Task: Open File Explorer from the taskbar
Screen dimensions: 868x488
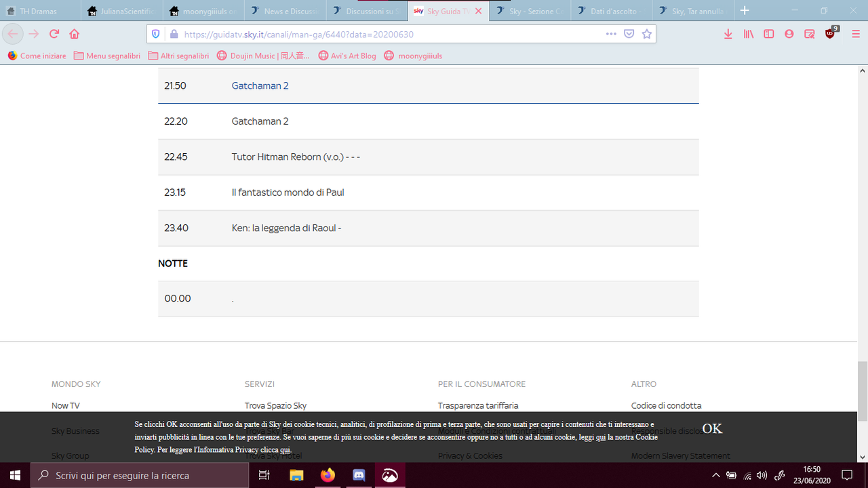Action: tap(296, 475)
